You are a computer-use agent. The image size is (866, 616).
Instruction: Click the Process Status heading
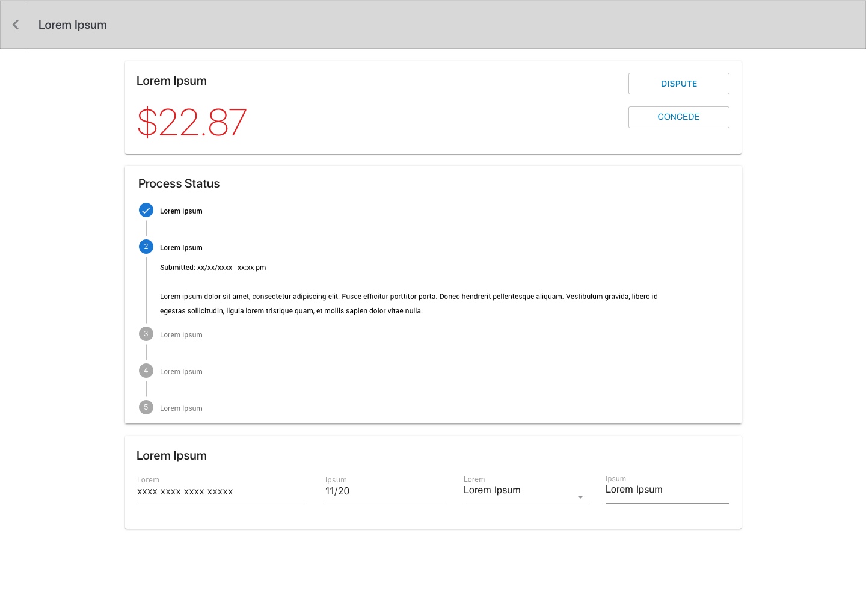tap(179, 183)
